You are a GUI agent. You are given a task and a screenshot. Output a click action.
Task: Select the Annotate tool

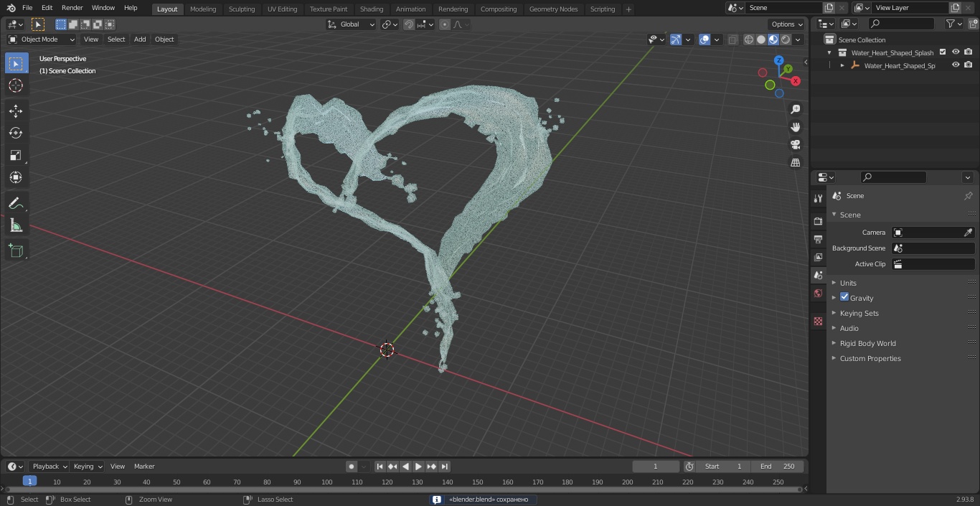17,203
